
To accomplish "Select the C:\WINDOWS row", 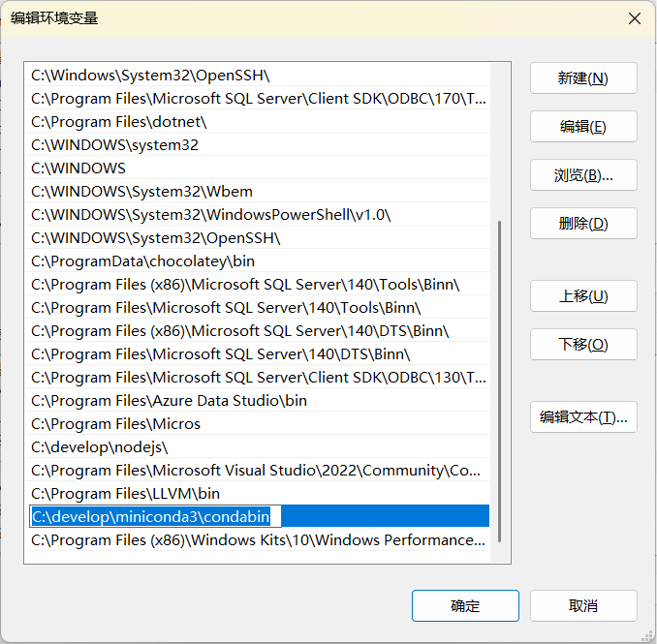I will (257, 169).
